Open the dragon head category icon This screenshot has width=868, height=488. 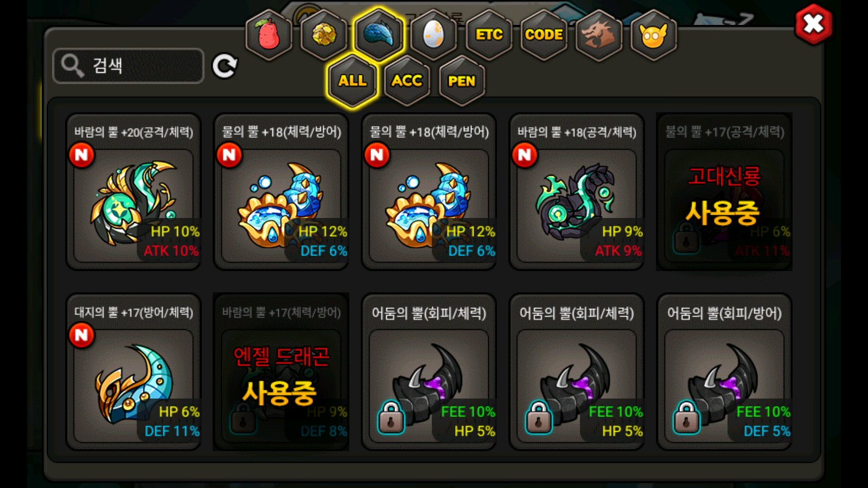coord(598,35)
